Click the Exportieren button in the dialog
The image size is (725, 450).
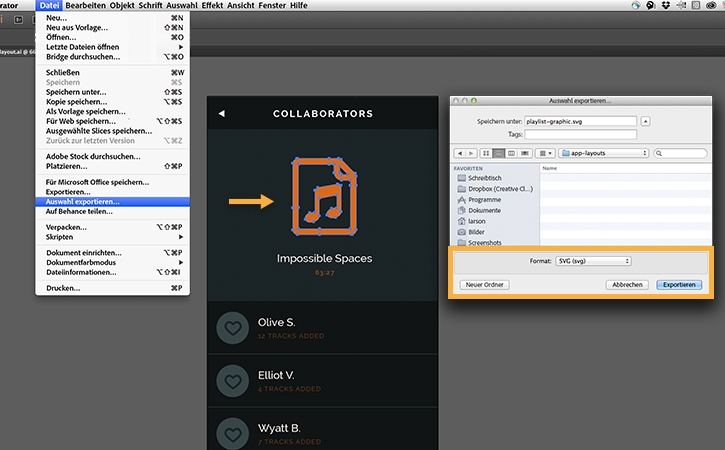pyautogui.click(x=679, y=285)
